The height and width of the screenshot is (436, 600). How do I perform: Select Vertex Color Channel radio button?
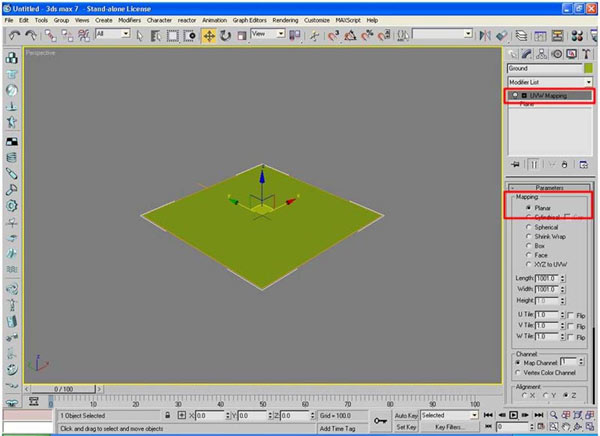[518, 372]
